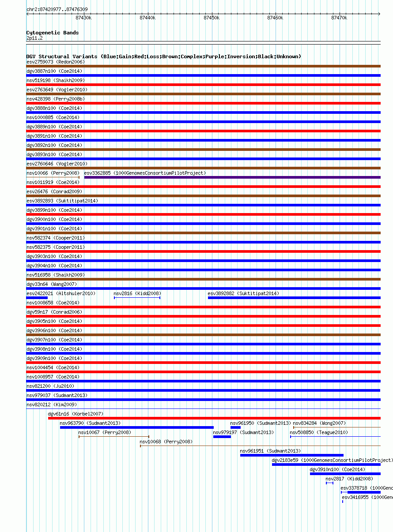Select nsv1000885 (Coe2014) label

(53, 117)
